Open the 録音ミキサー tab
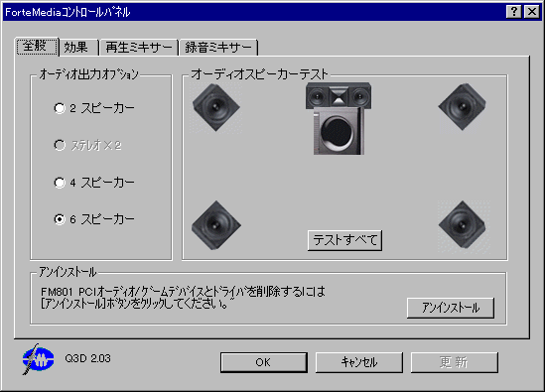Image resolution: width=545 pixels, height=392 pixels. point(218,48)
